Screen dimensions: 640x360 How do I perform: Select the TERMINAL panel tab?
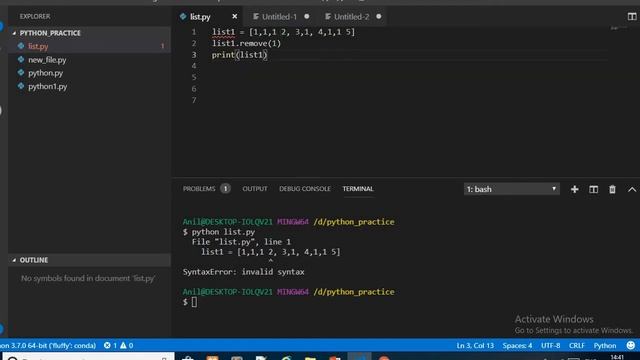pos(358,189)
